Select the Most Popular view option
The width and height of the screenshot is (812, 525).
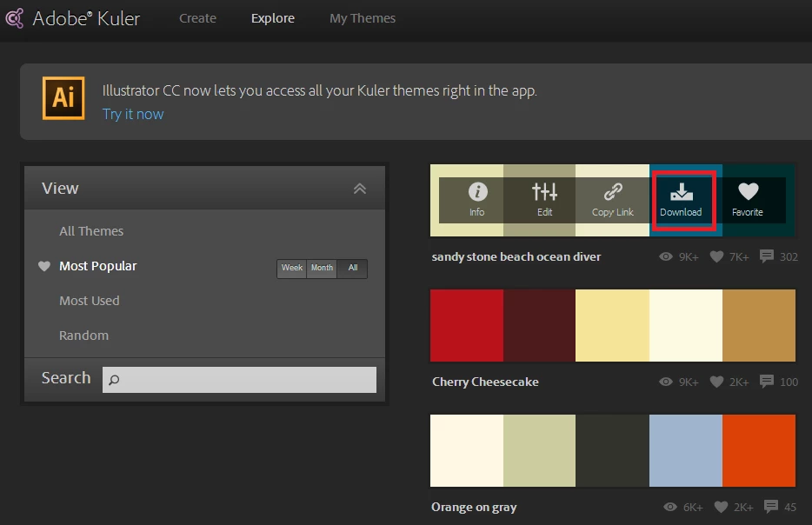(98, 266)
